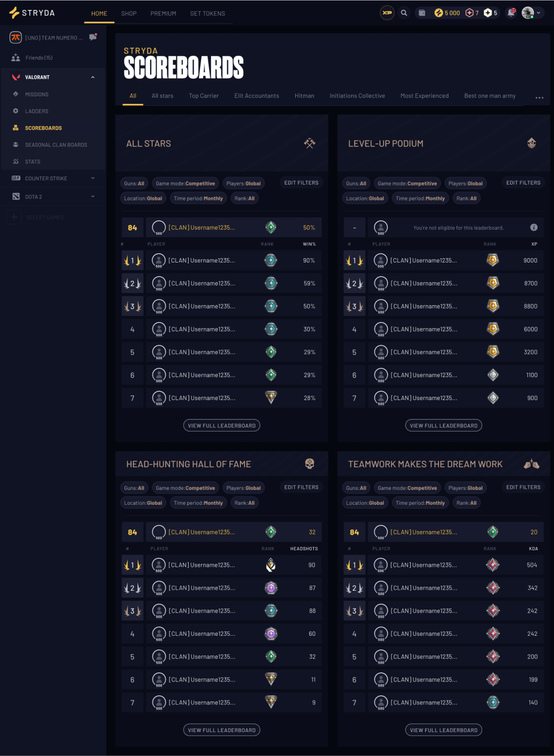Click the white token balance showing 5
The image size is (554, 756).
(491, 13)
